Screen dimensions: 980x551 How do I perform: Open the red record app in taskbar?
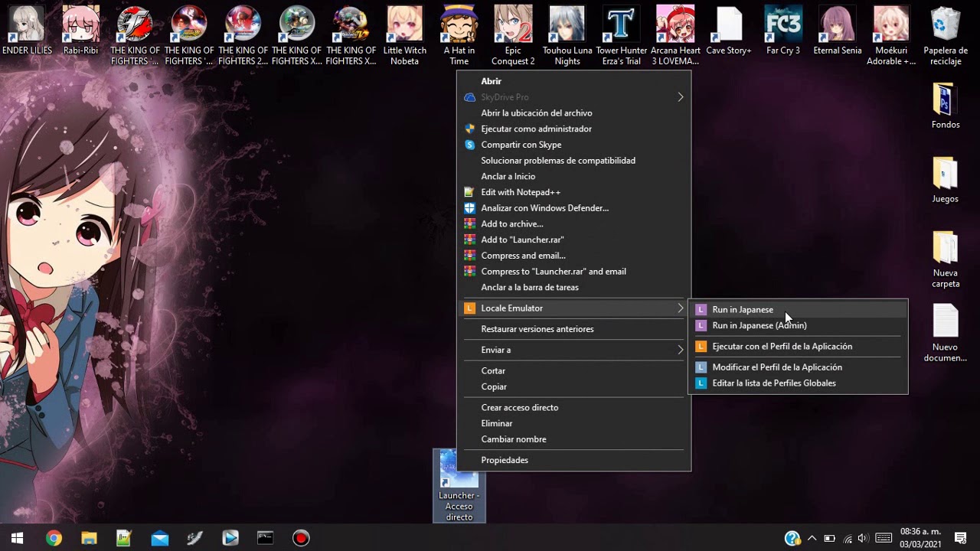point(301,538)
